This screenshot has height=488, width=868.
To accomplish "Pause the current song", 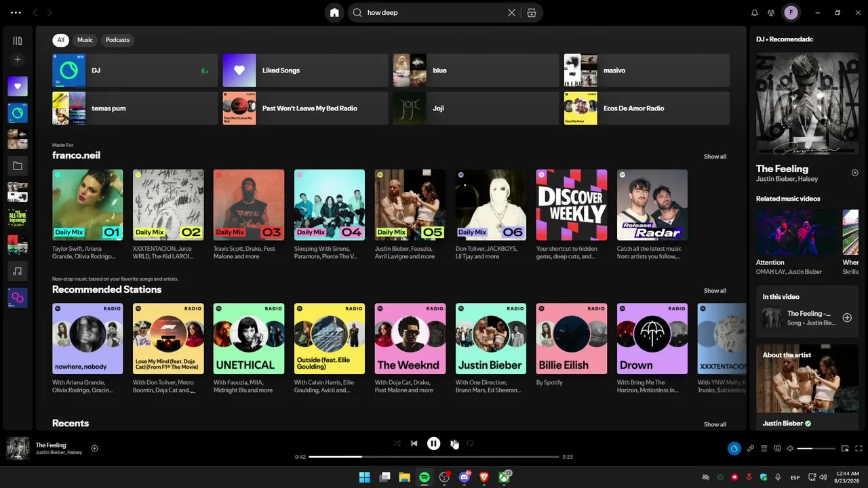I will [433, 443].
